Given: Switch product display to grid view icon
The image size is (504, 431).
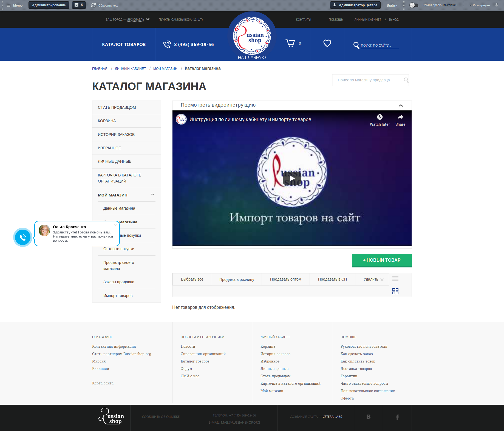Looking at the screenshot, I should tap(395, 291).
